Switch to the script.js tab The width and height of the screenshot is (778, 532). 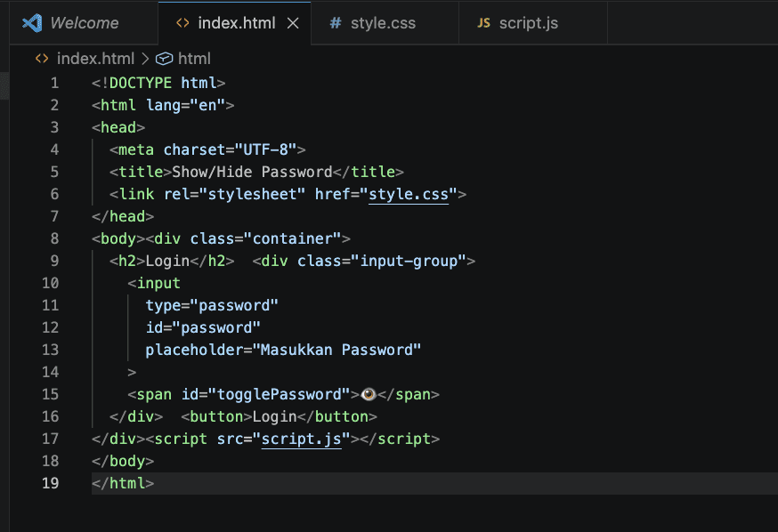(x=529, y=23)
